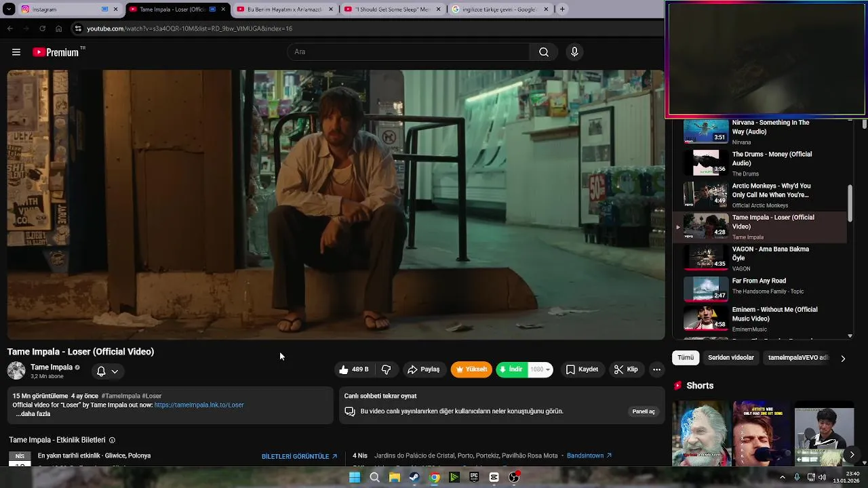Click the #TameImpala hashtag
The width and height of the screenshot is (868, 488).
pos(121,396)
